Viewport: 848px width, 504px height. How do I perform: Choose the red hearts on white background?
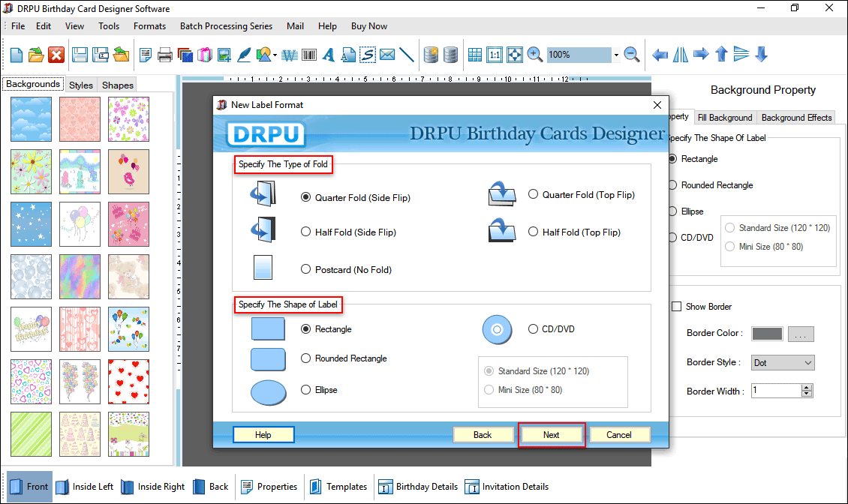tap(128, 382)
